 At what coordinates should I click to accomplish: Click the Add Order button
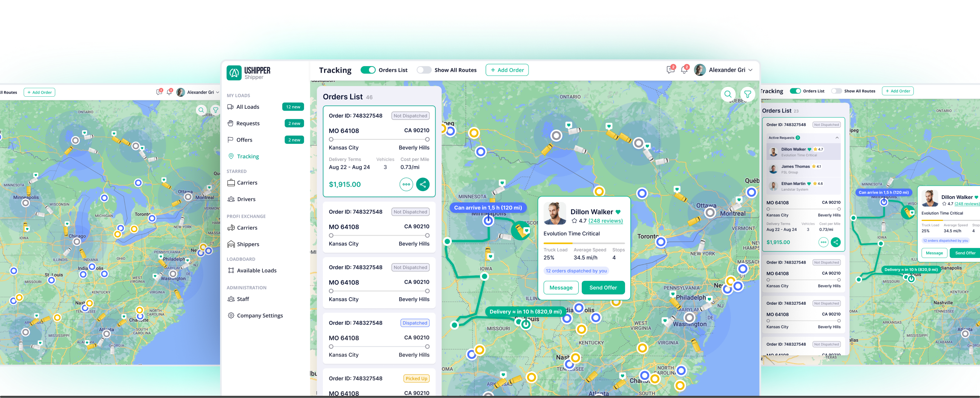[507, 70]
